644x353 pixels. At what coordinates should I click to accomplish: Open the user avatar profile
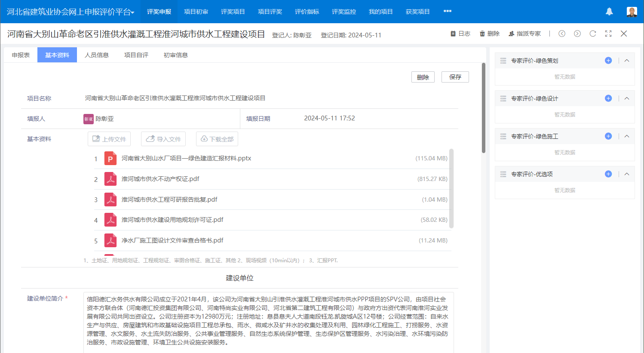click(632, 12)
